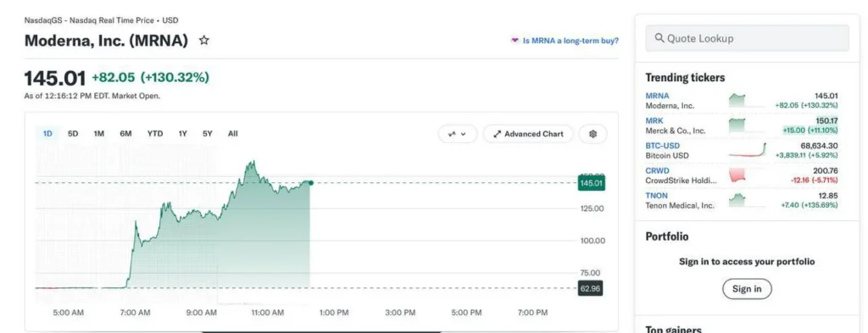868x333 pixels.
Task: Click the Bitcoin price 68,634.30
Action: [820, 146]
